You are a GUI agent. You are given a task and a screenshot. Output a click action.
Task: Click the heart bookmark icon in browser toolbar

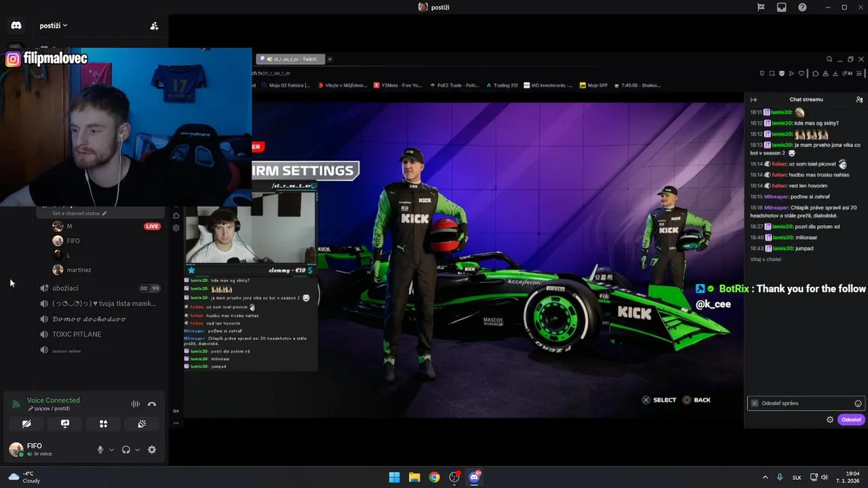(x=802, y=73)
